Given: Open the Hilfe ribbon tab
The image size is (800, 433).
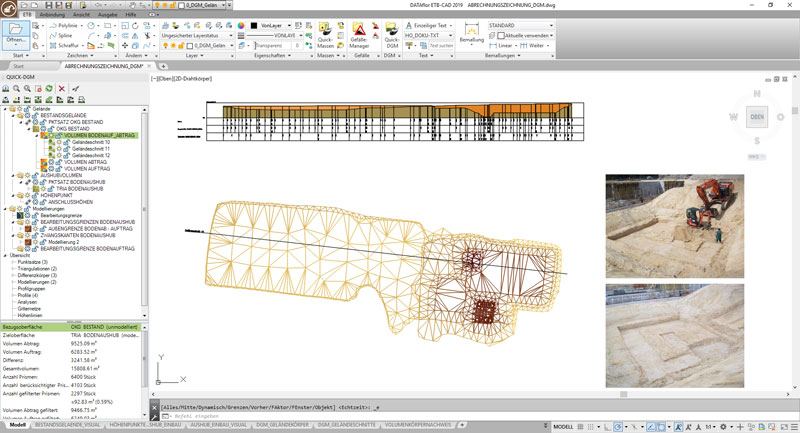Looking at the screenshot, I should pos(131,15).
